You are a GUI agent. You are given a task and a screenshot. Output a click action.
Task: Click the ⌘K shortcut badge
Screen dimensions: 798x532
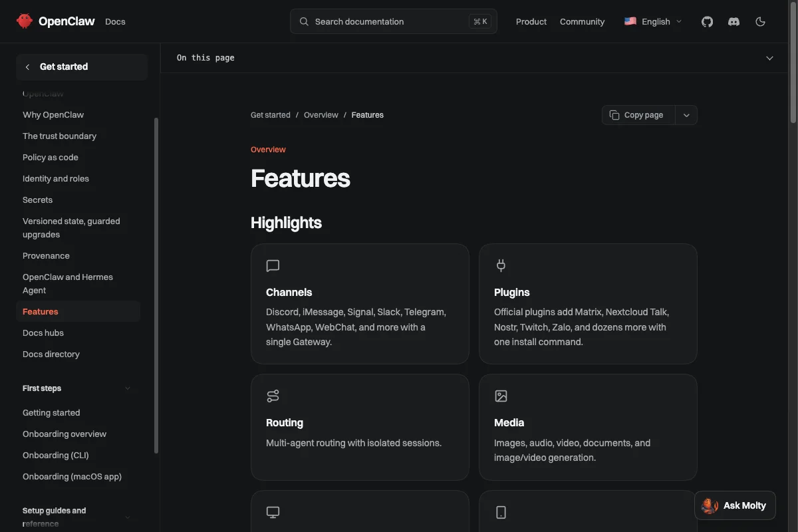[480, 21]
